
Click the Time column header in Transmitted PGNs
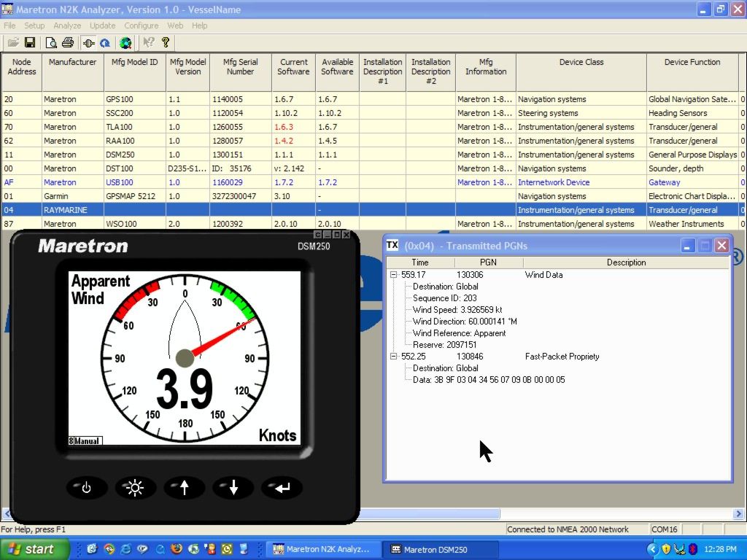tap(420, 262)
